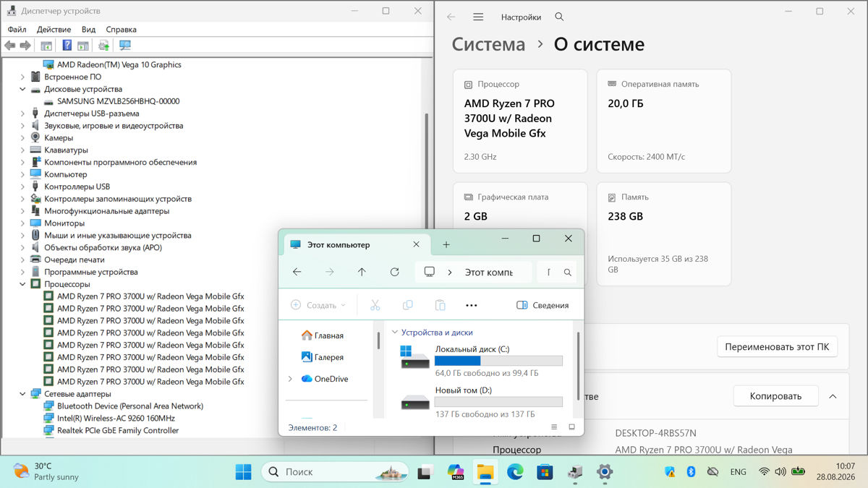
Task: Click the Bluetooth icon in system tray
Action: pyautogui.click(x=691, y=471)
